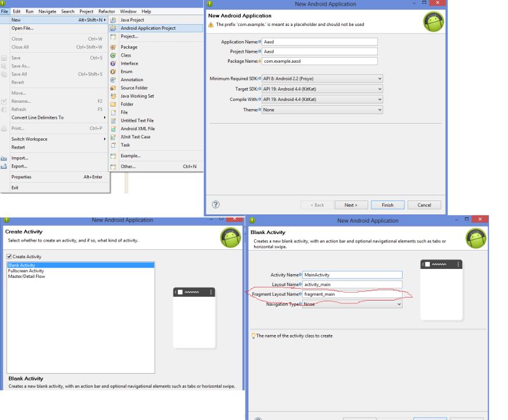Open the Theme dropdown set to None
This screenshot has width=508, height=420.
pos(322,110)
